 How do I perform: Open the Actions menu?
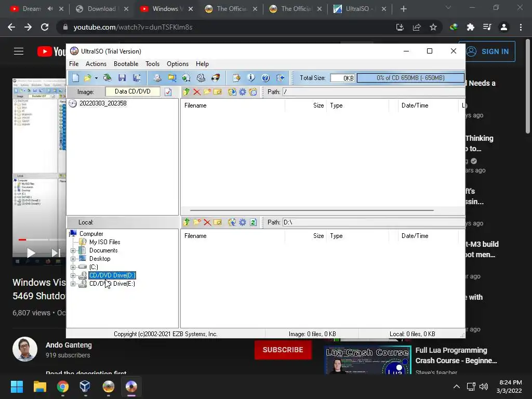point(96,64)
